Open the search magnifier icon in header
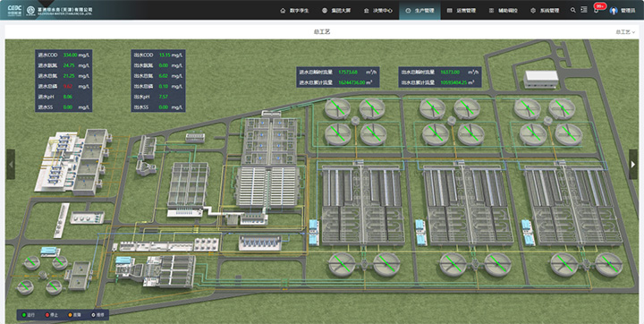 coord(573,10)
